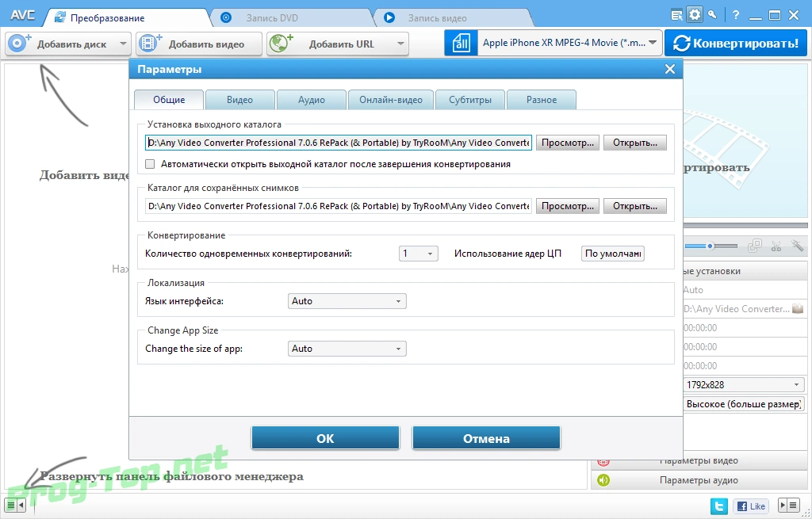Open Язык интерфейса dropdown

pyautogui.click(x=347, y=301)
